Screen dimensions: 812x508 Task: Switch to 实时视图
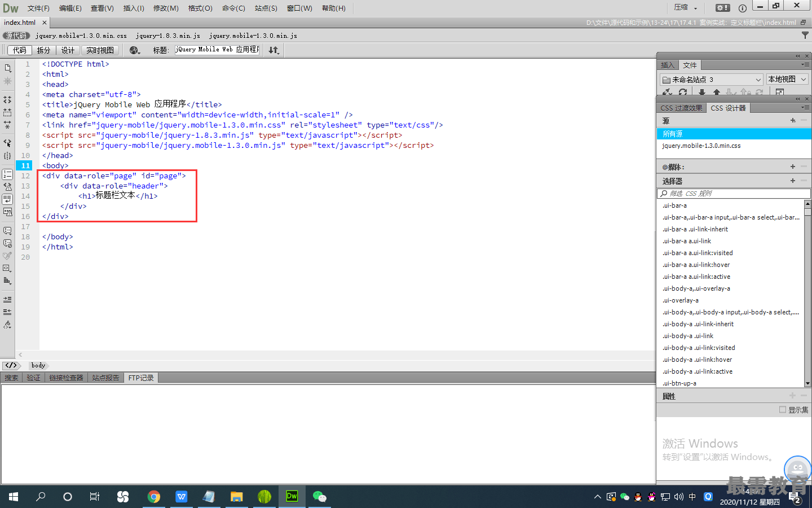click(100, 50)
